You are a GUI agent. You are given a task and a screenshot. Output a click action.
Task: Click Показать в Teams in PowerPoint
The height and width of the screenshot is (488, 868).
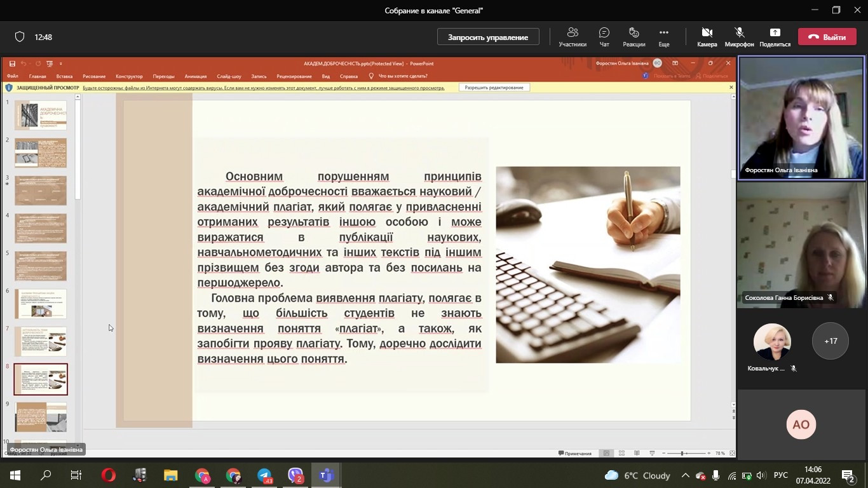(x=667, y=76)
